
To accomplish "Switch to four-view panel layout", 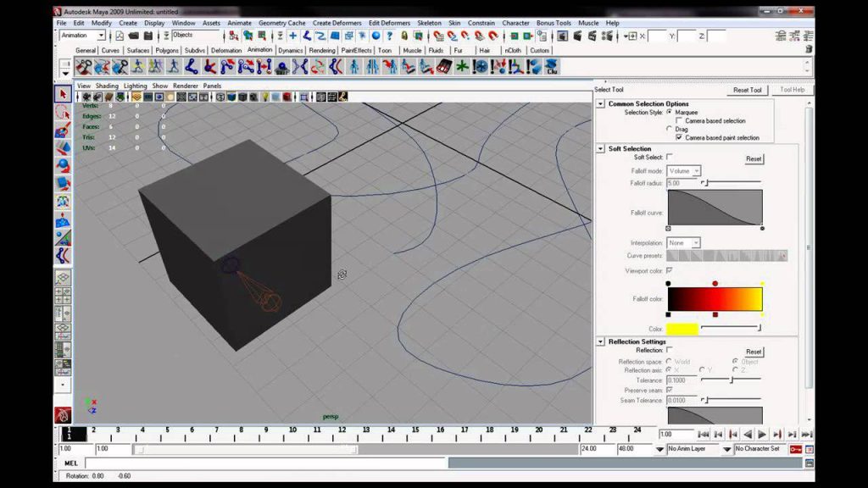I will [63, 296].
